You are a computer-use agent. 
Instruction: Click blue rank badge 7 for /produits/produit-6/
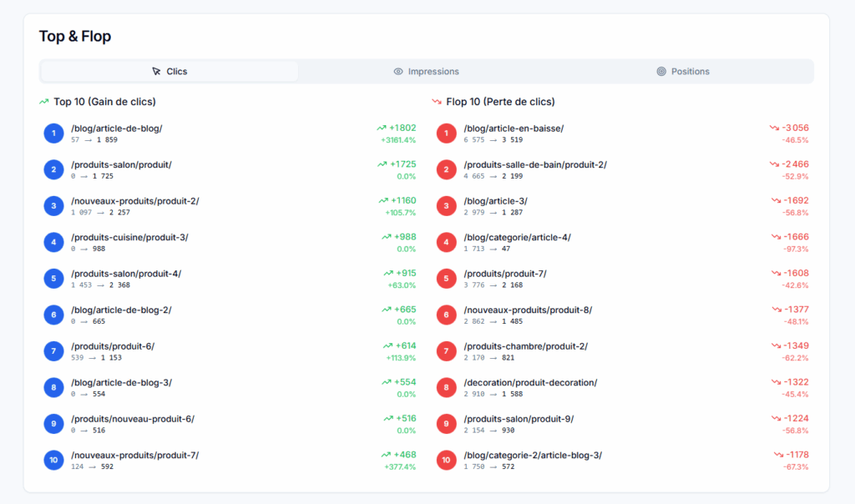coord(53,351)
